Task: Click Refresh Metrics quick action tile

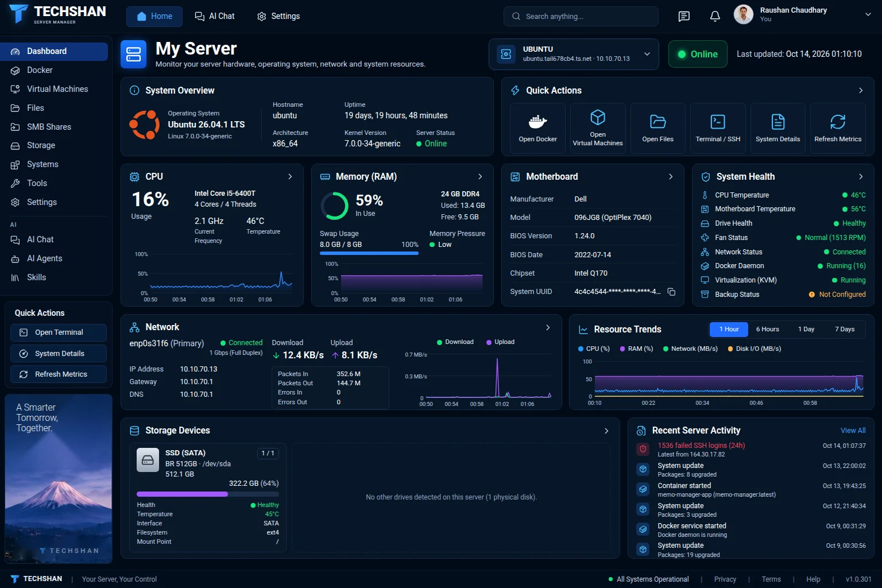Action: (838, 128)
